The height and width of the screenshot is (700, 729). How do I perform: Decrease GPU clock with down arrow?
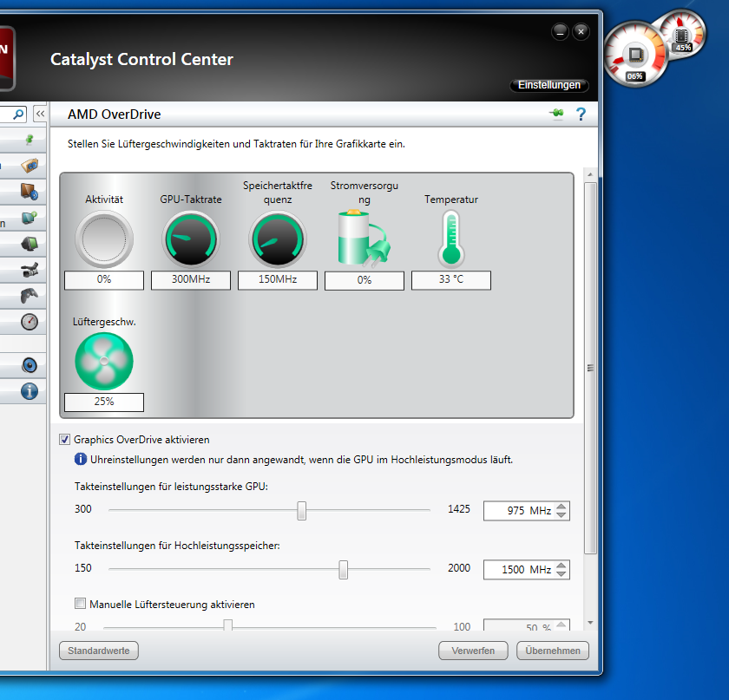[562, 514]
